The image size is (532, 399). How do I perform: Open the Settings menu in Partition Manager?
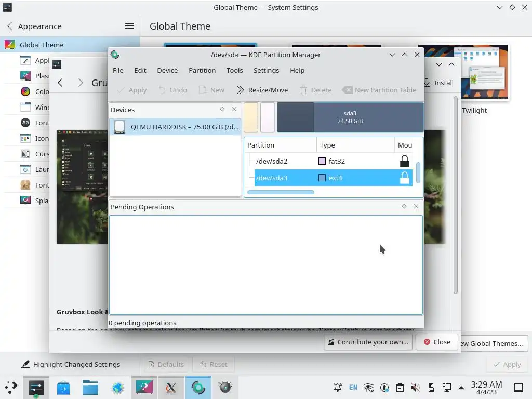pos(266,70)
